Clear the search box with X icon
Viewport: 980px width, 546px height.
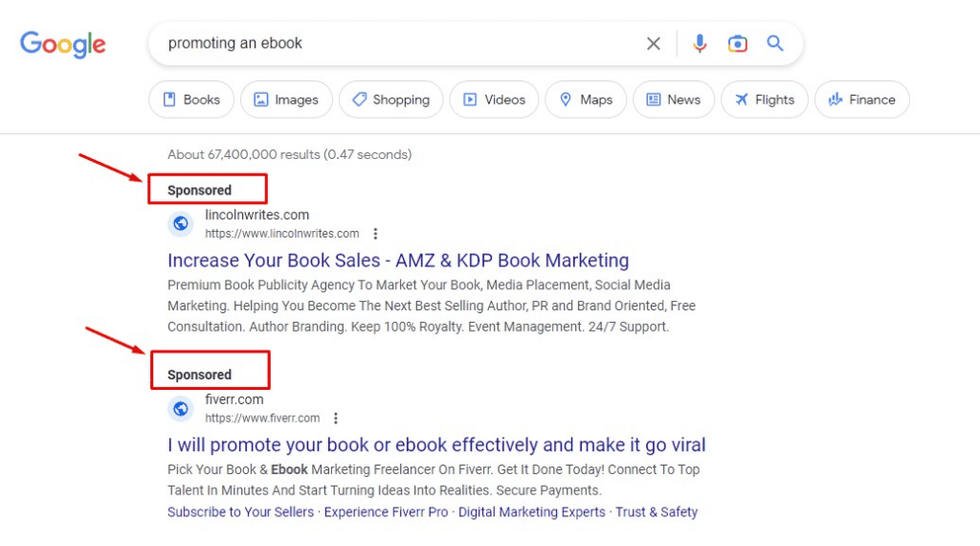tap(654, 43)
